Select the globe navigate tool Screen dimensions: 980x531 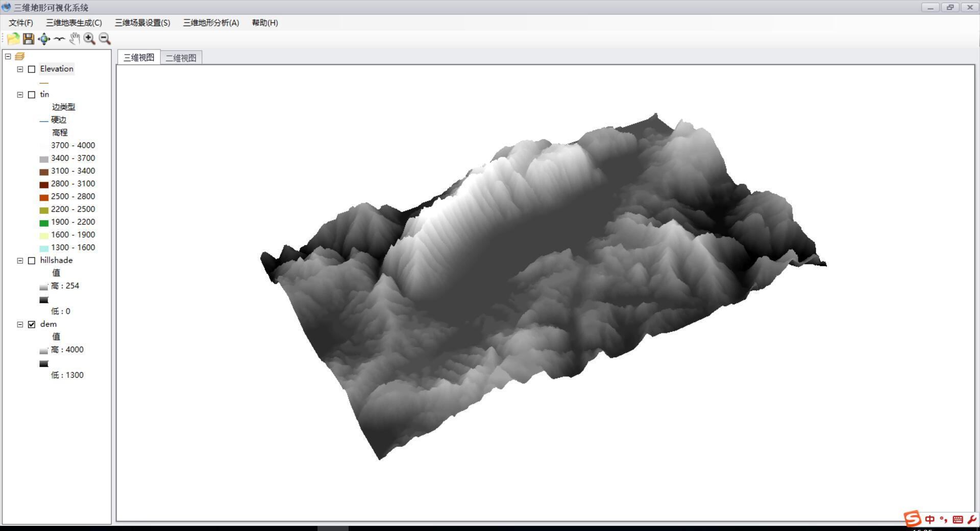(44, 39)
